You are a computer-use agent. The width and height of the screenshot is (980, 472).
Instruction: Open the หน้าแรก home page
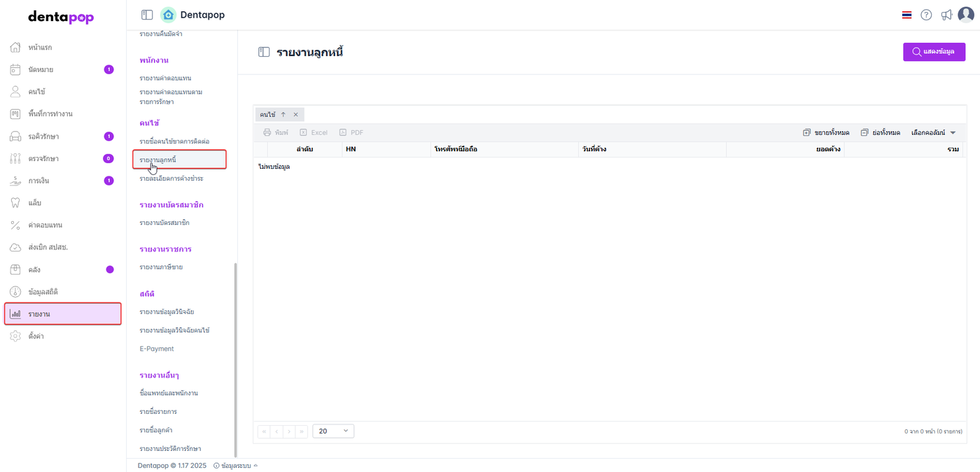tap(62, 48)
